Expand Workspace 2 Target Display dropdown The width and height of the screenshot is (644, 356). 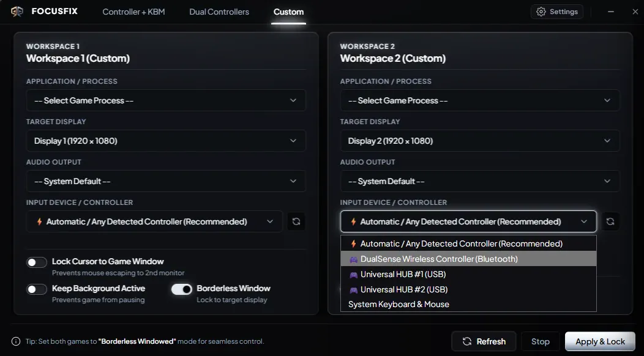[x=480, y=141]
